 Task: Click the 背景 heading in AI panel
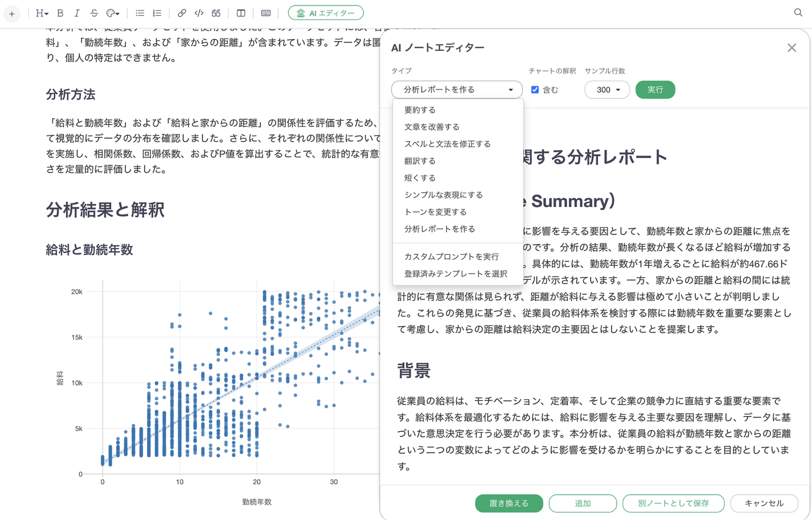pyautogui.click(x=414, y=371)
